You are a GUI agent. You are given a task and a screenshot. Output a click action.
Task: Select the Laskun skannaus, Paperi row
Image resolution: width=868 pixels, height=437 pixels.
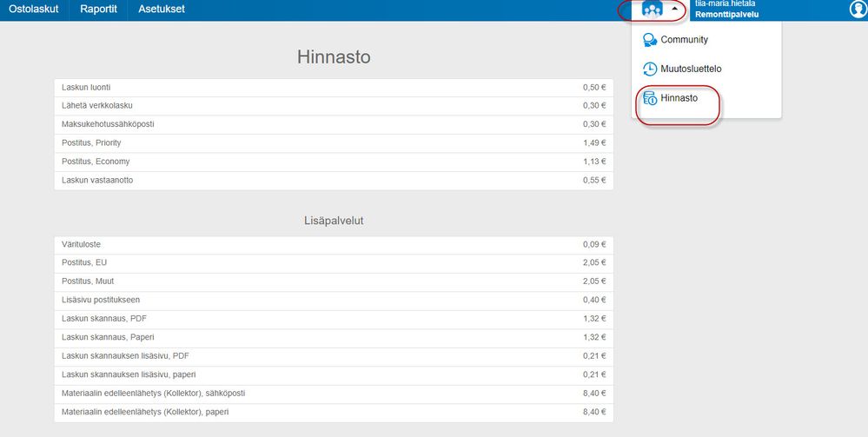point(334,338)
